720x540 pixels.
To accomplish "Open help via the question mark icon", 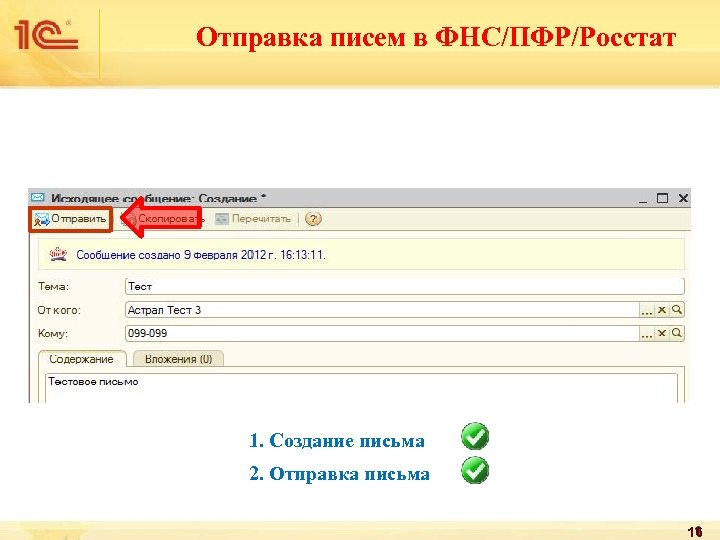I will [313, 219].
